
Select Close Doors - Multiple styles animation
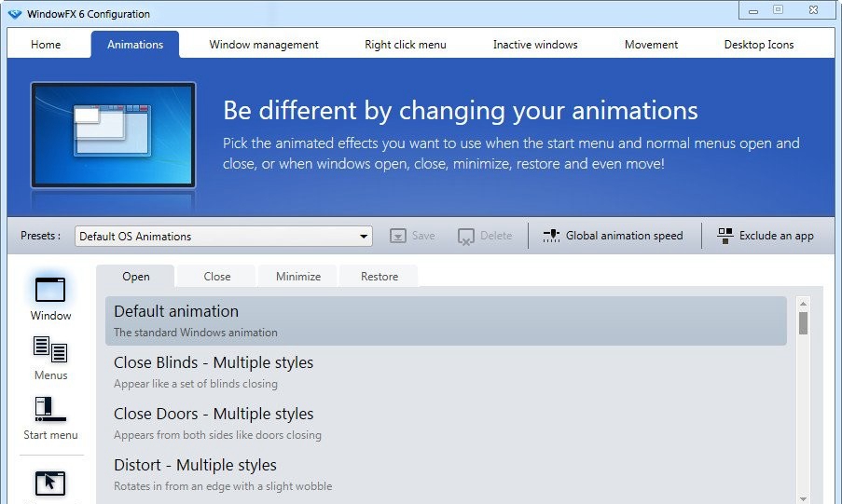(x=447, y=424)
